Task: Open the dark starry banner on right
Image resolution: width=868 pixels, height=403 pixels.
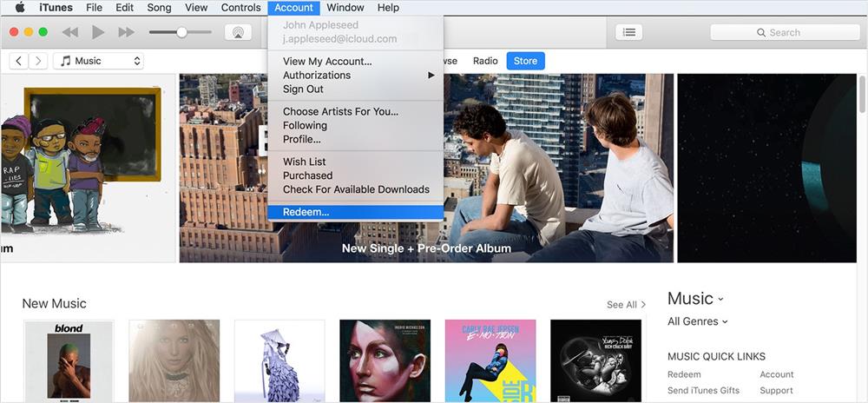Action: coord(766,168)
